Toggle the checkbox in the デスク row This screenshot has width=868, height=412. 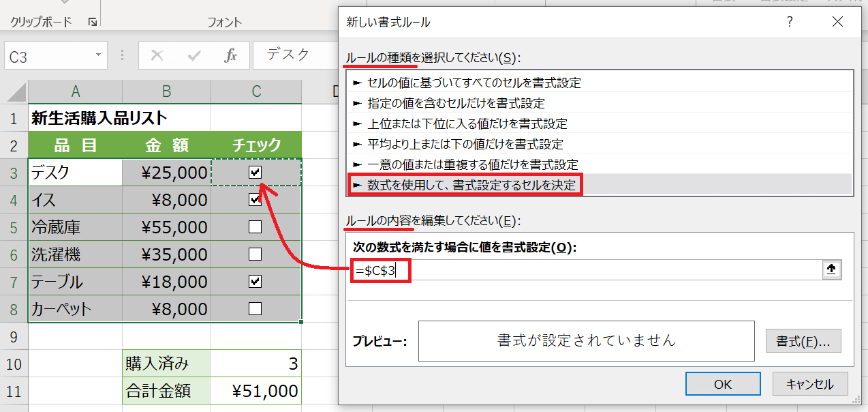(255, 173)
